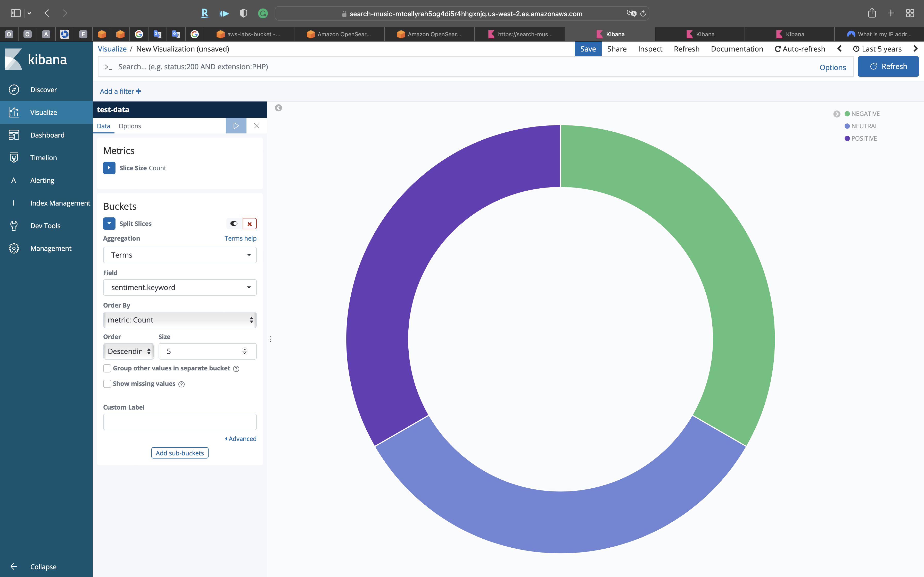Open the Terms help link
Screen dimensions: 924x577
(240, 238)
